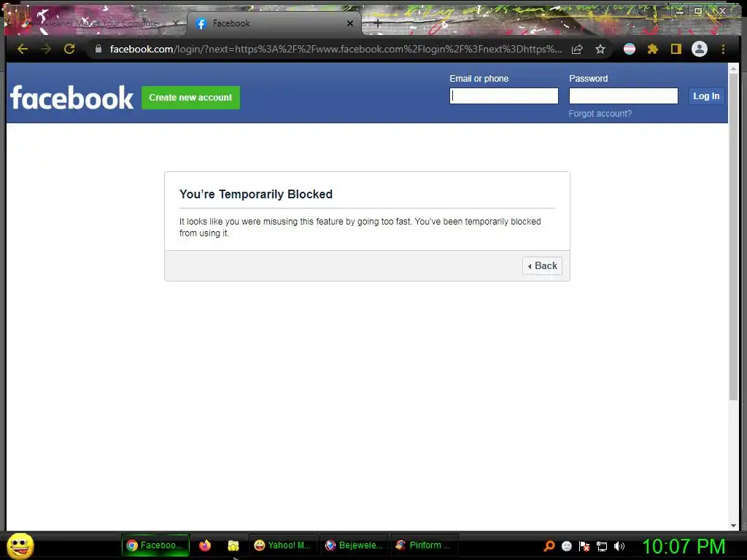Click the 10:07 PM clock
Image resolution: width=747 pixels, height=560 pixels.
684,546
